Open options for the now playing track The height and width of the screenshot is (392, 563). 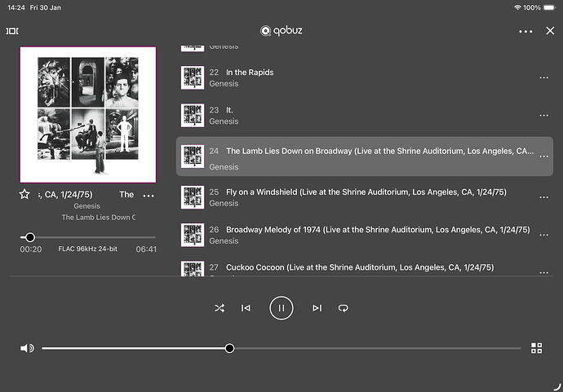149,196
